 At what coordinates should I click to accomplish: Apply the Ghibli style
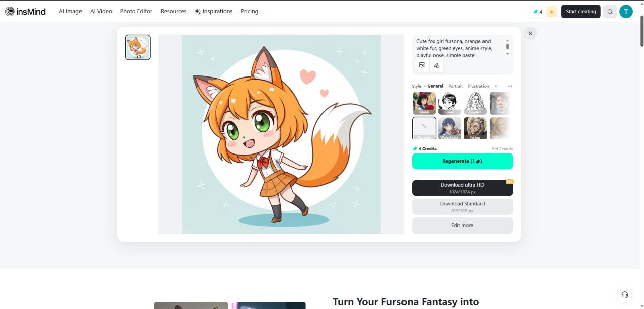pyautogui.click(x=423, y=103)
